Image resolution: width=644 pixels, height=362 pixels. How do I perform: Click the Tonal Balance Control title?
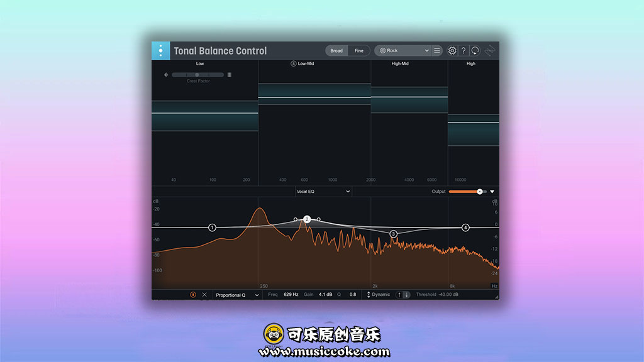pos(220,51)
